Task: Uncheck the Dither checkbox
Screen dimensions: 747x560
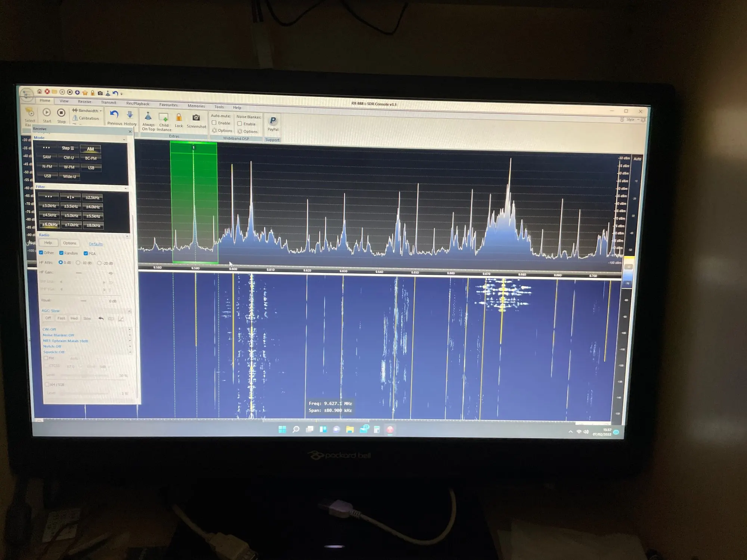Action: point(41,253)
